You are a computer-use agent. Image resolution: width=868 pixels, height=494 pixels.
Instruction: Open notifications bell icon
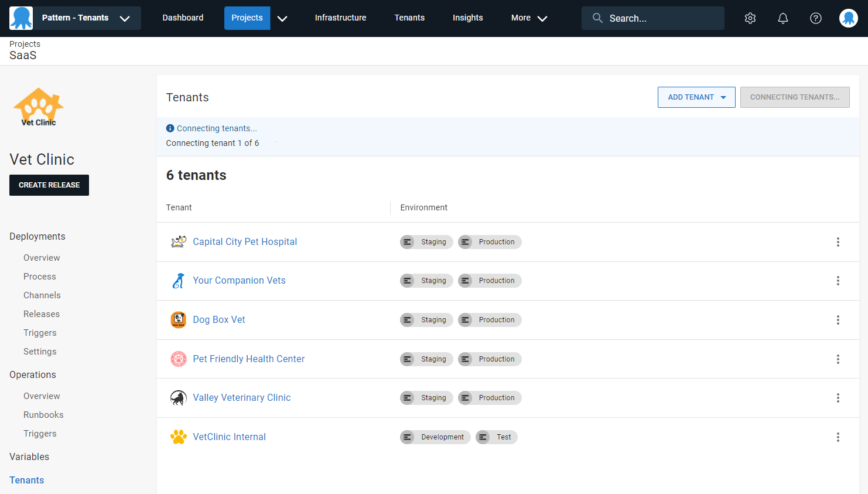[782, 18]
